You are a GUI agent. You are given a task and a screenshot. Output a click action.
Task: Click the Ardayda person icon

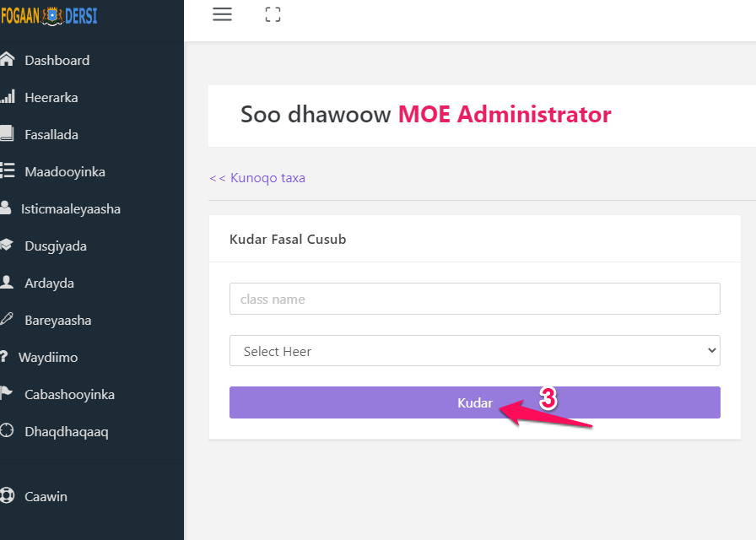click(7, 282)
